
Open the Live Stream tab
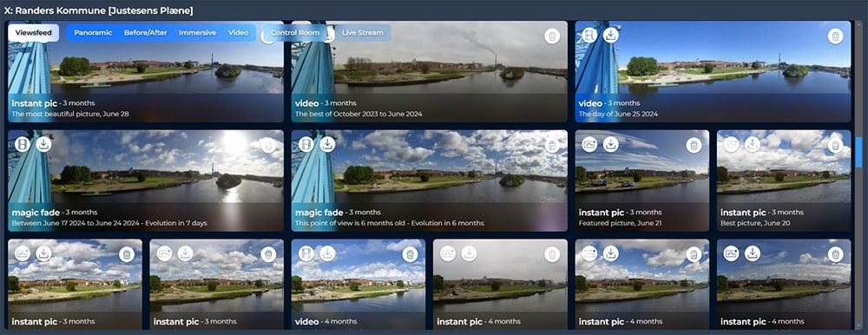click(363, 33)
